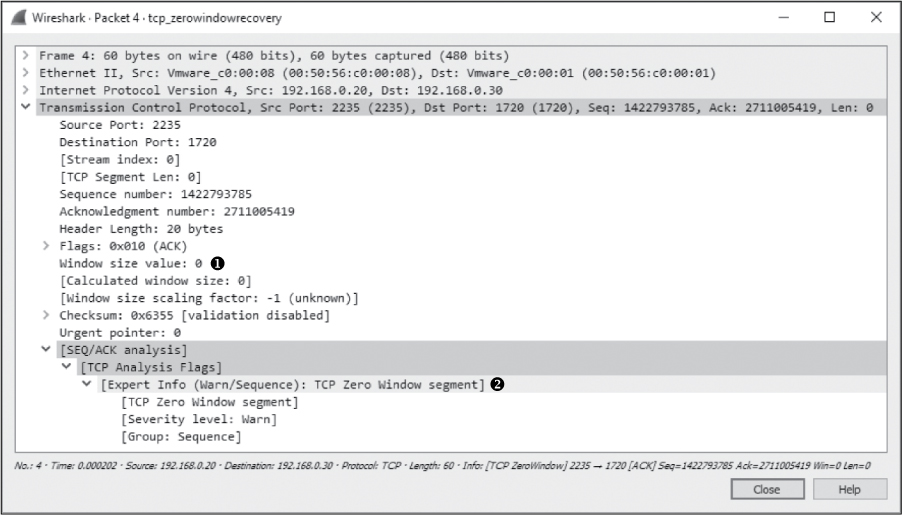The height and width of the screenshot is (515, 902).
Task: Select the [Stream index: 0] line
Action: (x=120, y=159)
